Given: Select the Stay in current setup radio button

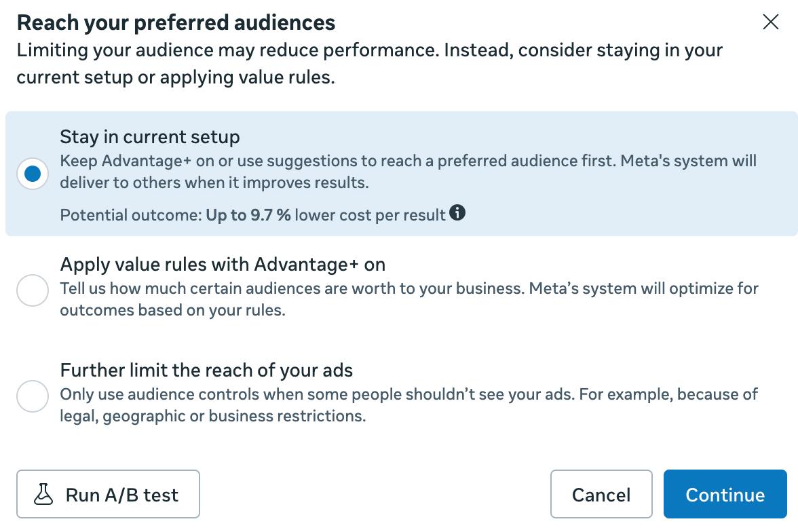Looking at the screenshot, I should [33, 174].
